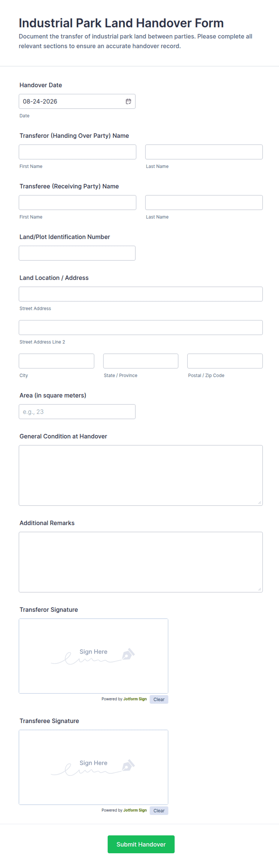Open the calendar picker icon
Screen dimensions: 279x868
(x=128, y=101)
